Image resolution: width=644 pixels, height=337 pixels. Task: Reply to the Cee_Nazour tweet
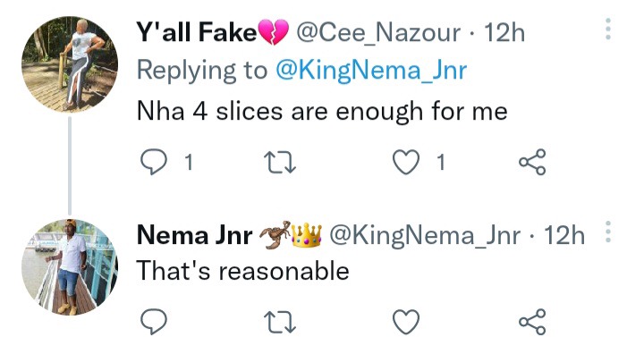pyautogui.click(x=154, y=163)
